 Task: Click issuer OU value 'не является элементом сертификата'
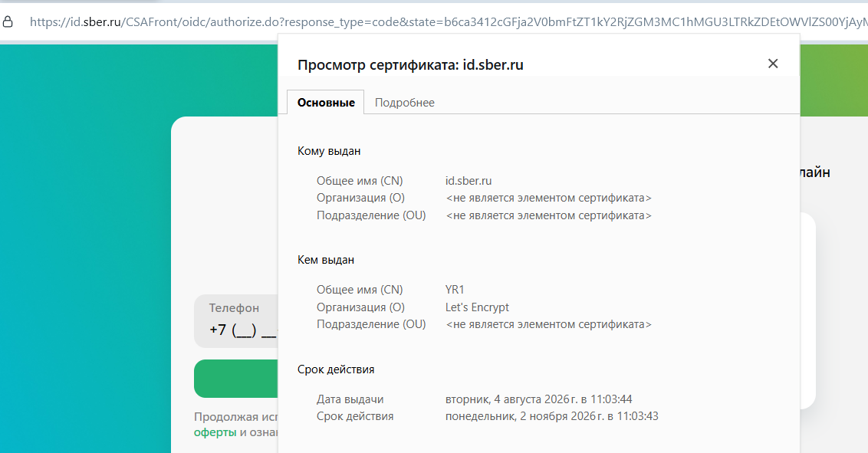point(548,324)
